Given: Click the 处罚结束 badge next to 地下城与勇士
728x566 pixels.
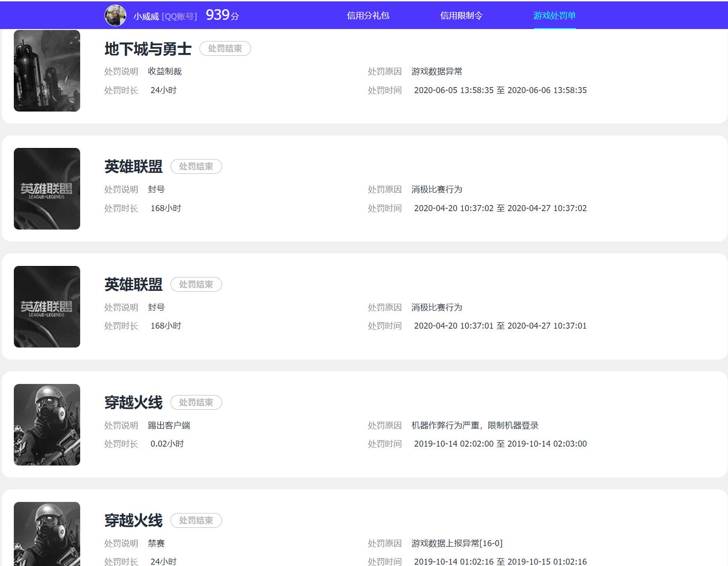Looking at the screenshot, I should pyautogui.click(x=225, y=48).
